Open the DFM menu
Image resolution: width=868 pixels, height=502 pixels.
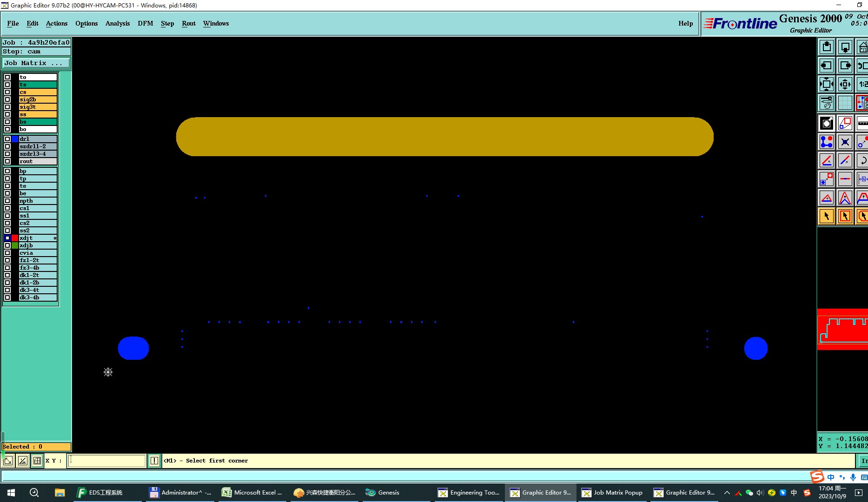[x=146, y=23]
